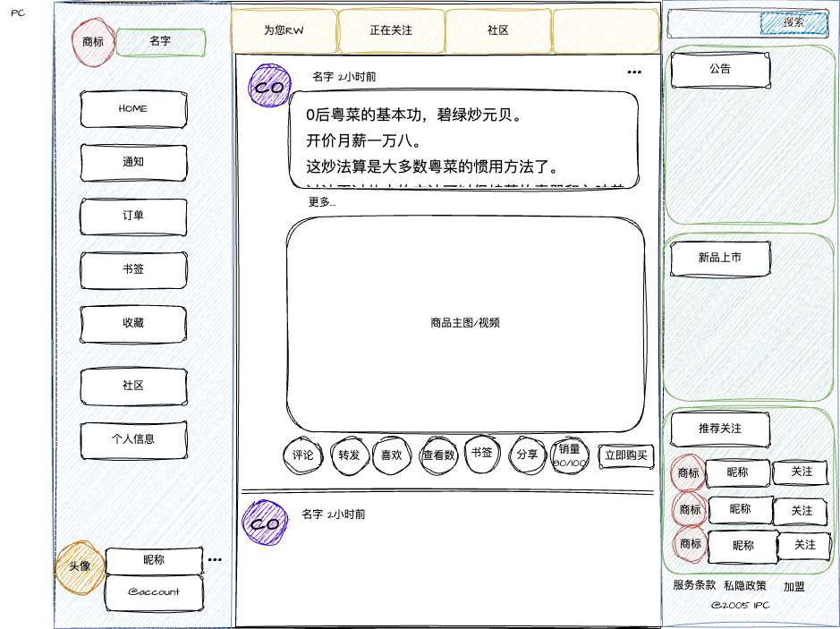Open the 社区 tab in top bar
Image resolution: width=840 pixels, height=629 pixels.
coord(498,30)
